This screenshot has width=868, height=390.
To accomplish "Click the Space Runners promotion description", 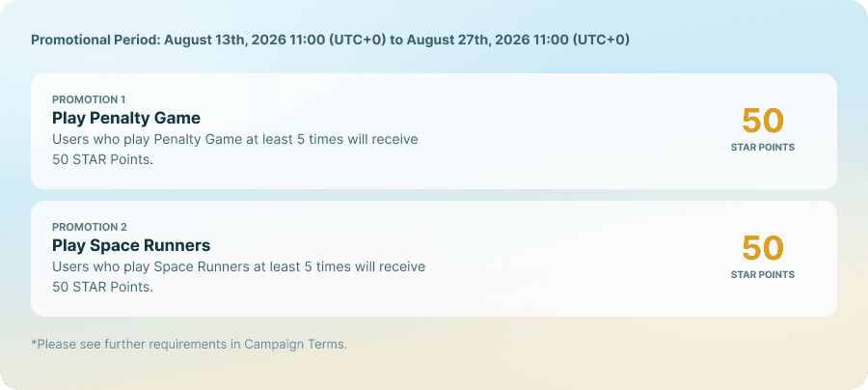I will click(238, 277).
